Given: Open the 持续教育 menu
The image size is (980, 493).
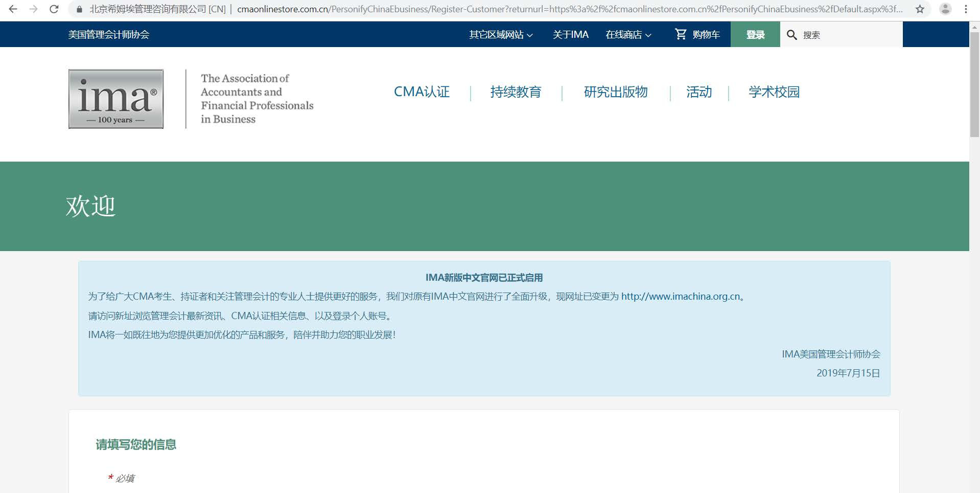Looking at the screenshot, I should (x=515, y=92).
